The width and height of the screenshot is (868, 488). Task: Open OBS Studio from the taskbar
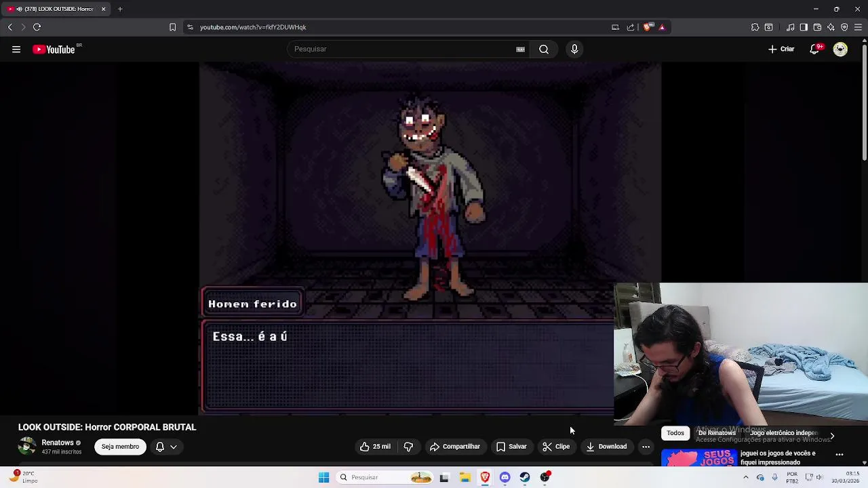tap(545, 478)
